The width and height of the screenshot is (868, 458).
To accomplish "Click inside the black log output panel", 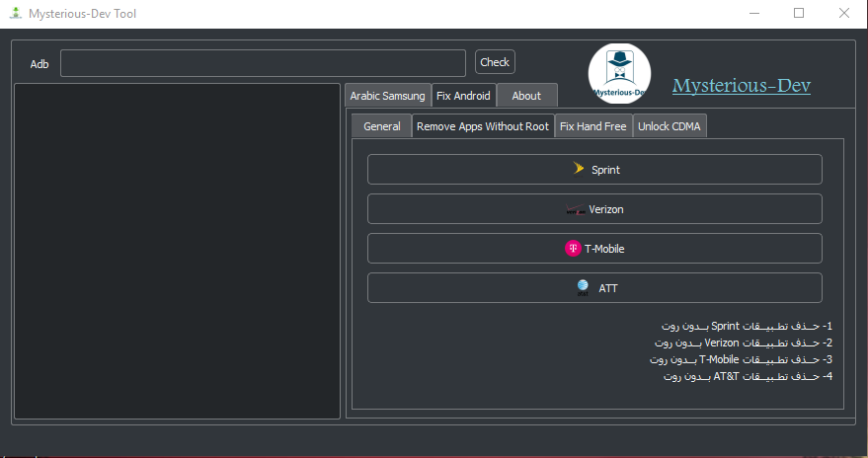I will click(x=177, y=251).
